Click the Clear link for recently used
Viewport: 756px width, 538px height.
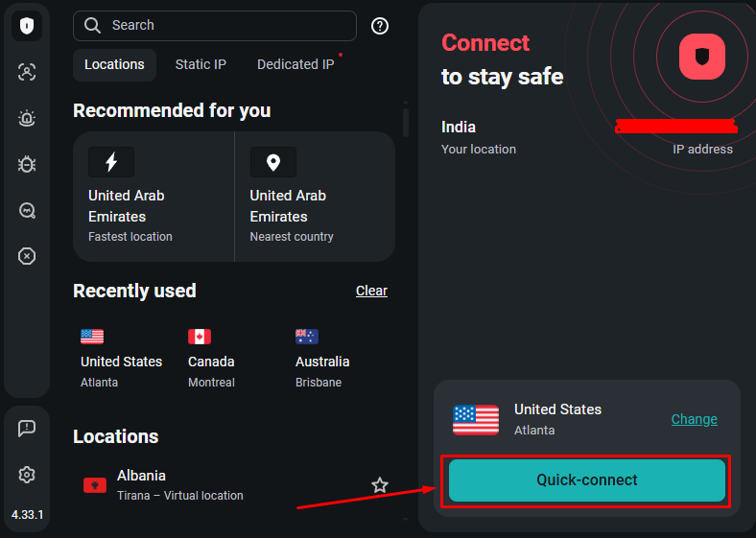point(371,291)
